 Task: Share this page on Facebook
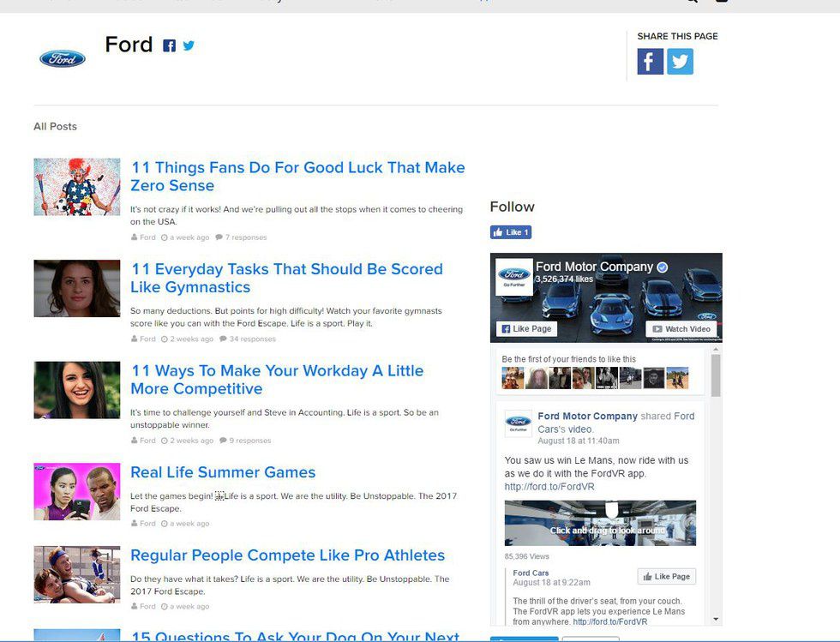650,62
